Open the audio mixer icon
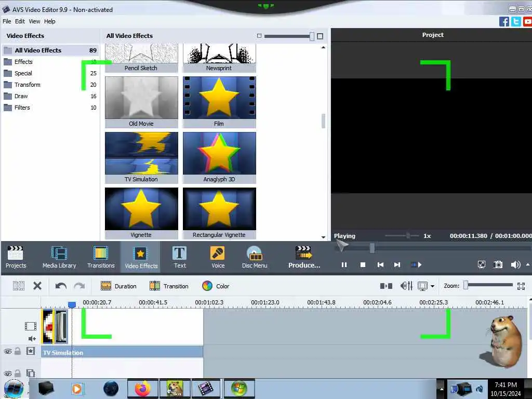Viewport: 532px width, 399px height. pyautogui.click(x=406, y=286)
